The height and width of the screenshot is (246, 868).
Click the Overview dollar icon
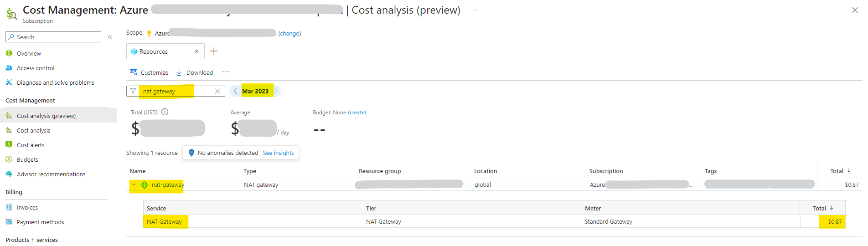coord(9,53)
